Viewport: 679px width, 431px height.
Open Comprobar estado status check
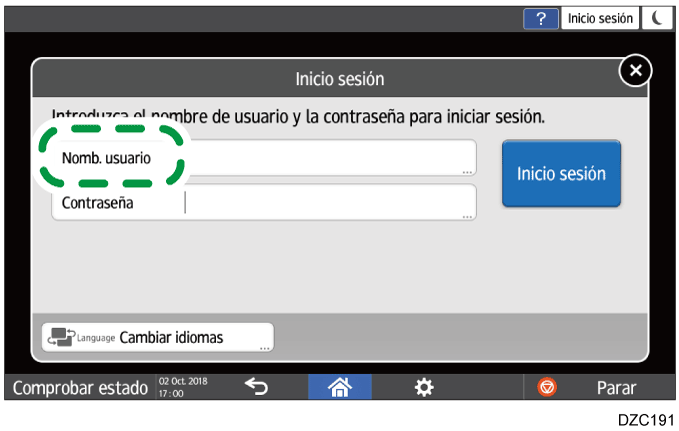click(x=79, y=387)
